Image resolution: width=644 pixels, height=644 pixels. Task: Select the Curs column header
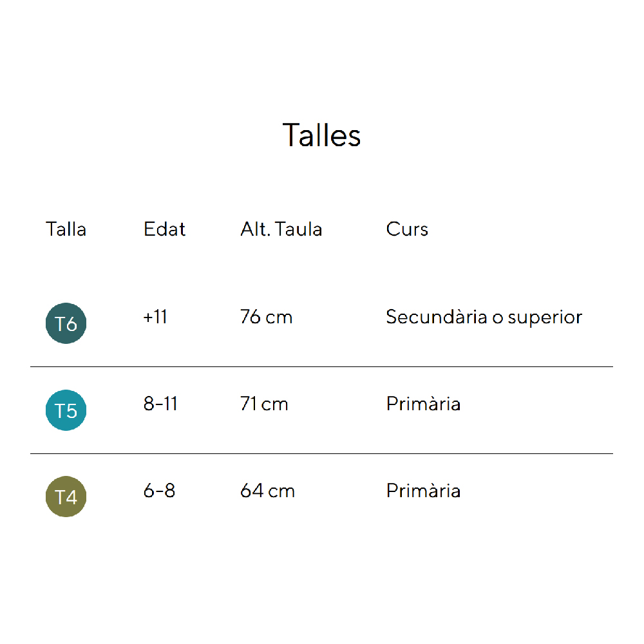407,229
